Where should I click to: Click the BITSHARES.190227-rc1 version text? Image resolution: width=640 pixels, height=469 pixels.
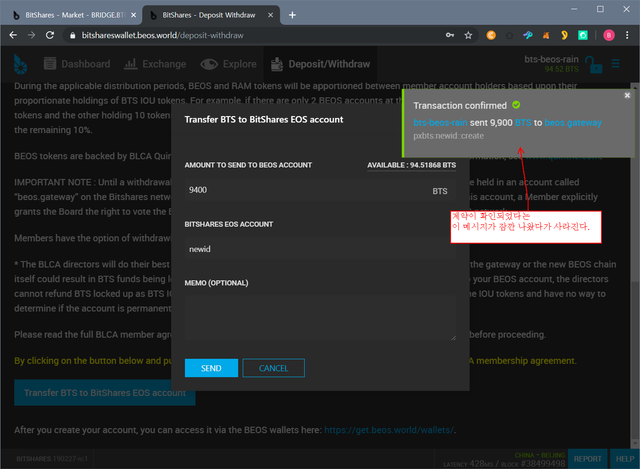[52, 459]
